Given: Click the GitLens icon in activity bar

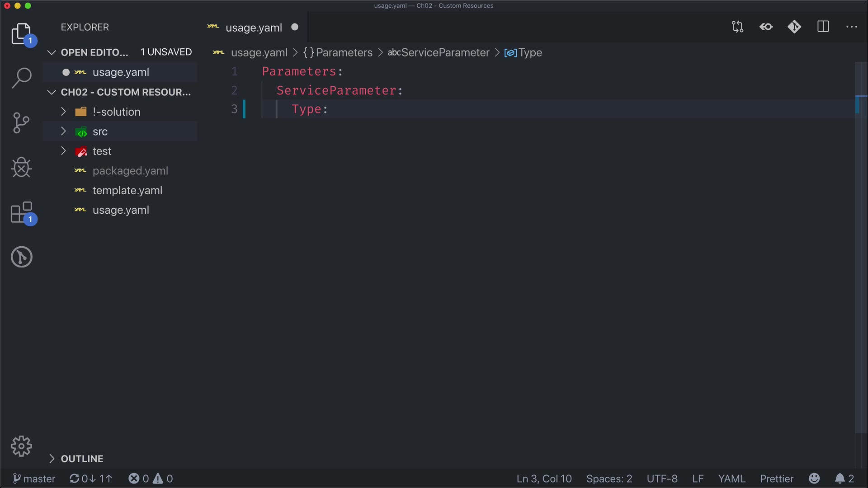Looking at the screenshot, I should (x=21, y=257).
